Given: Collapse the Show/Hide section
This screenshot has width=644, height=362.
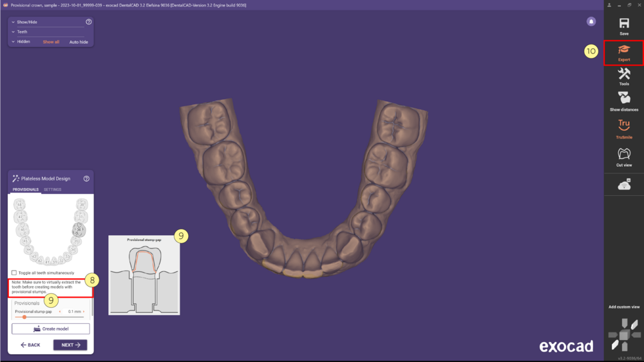Looking at the screenshot, I should (x=13, y=22).
